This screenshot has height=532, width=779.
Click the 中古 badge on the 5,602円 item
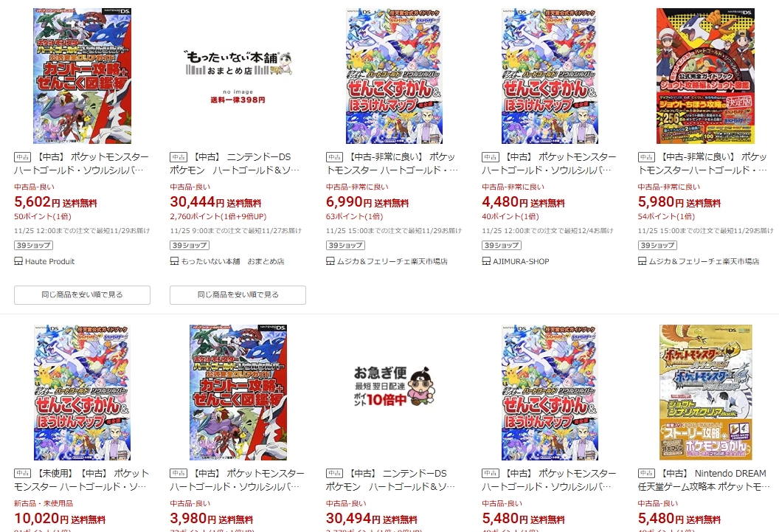coord(22,157)
